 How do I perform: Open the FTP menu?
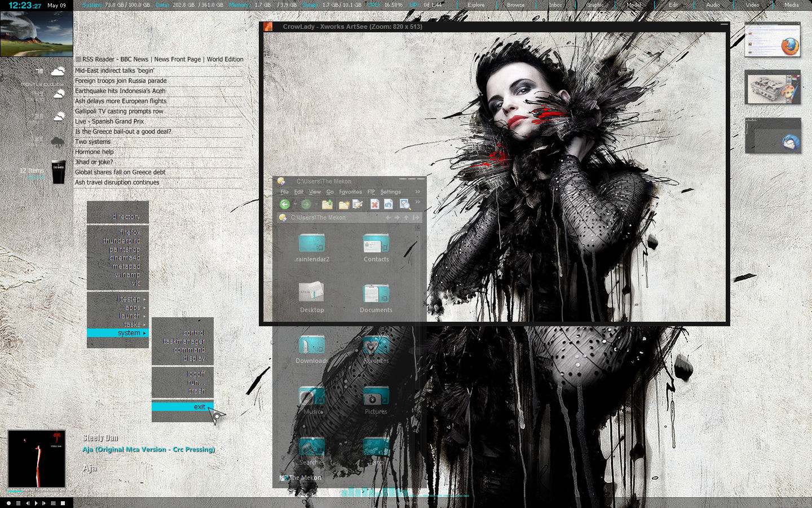pos(371,192)
